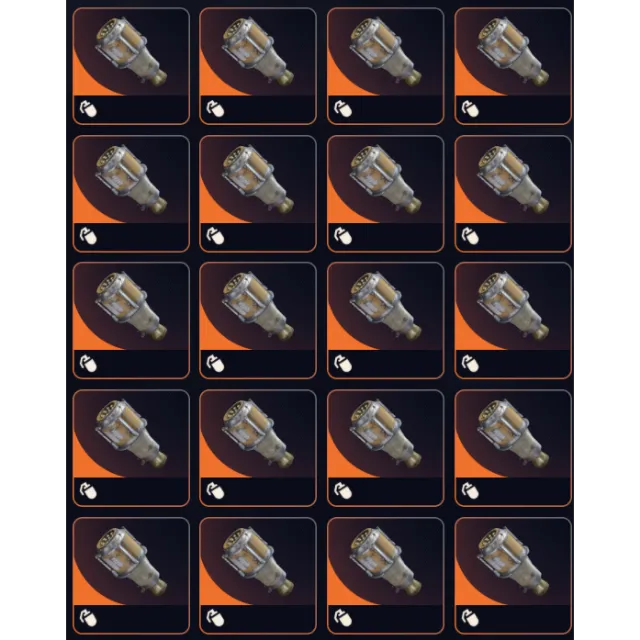Click mouse icon on bottom row's second card

coord(216,618)
